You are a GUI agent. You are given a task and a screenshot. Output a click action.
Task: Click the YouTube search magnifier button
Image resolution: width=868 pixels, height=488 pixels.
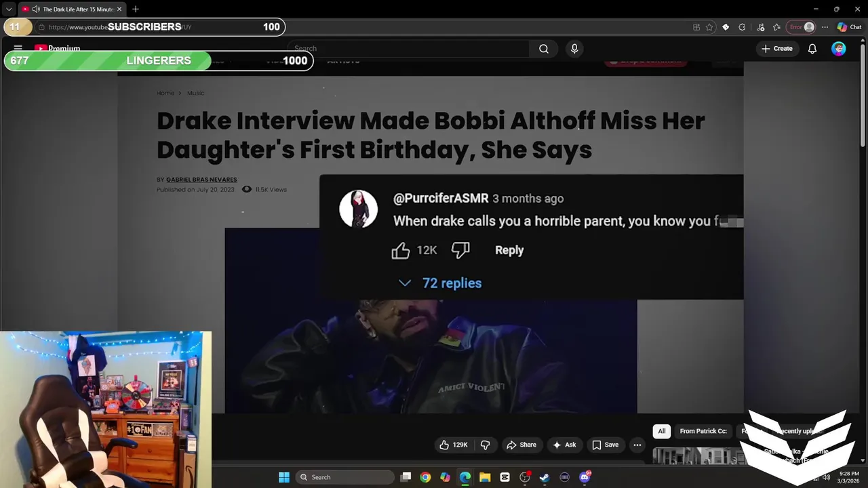point(544,49)
